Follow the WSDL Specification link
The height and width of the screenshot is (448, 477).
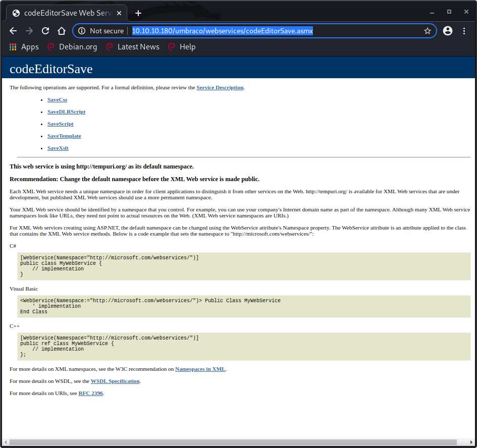pyautogui.click(x=115, y=381)
